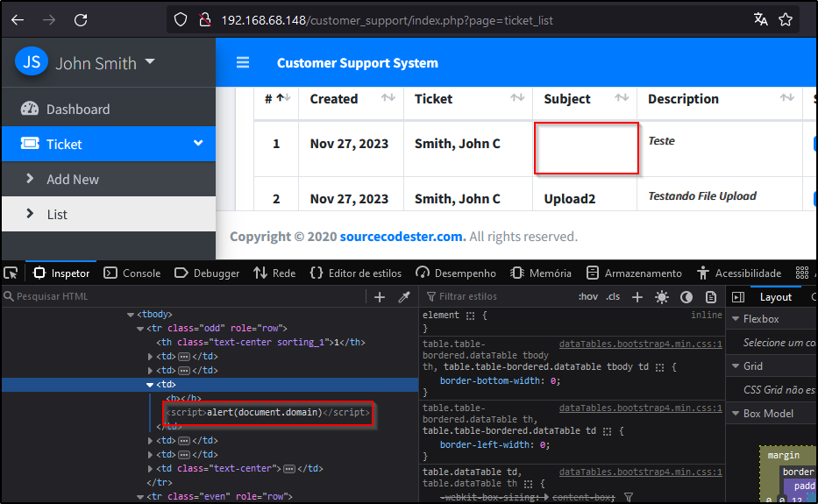Toggle the :hov pseudo-class panel
818x504 pixels.
[x=588, y=297]
